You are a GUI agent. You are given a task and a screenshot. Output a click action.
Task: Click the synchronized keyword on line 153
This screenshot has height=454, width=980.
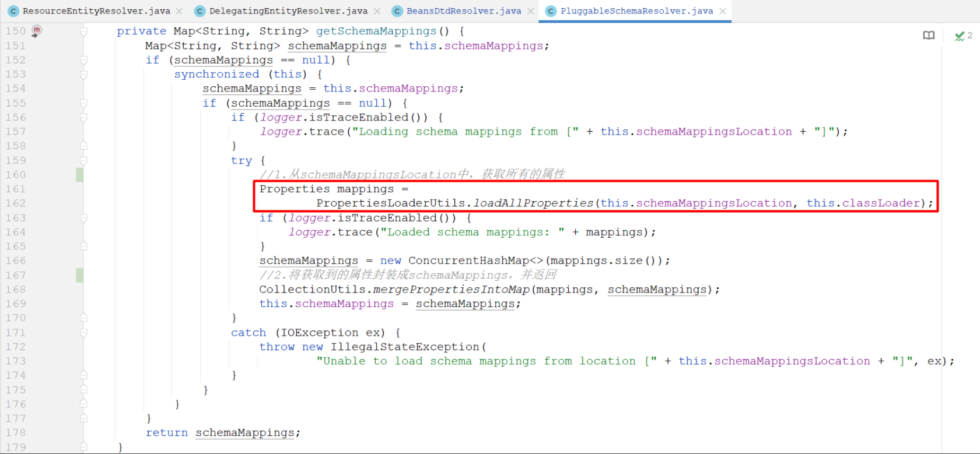(216, 75)
